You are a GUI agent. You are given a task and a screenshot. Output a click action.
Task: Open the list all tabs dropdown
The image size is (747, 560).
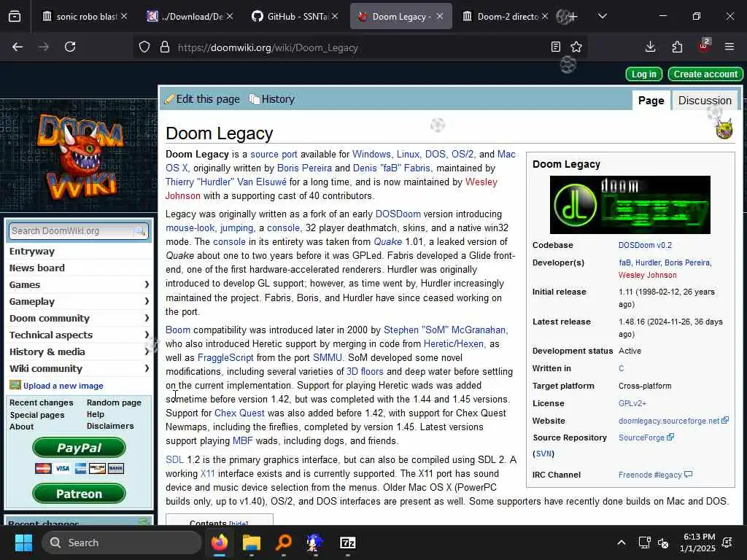[602, 16]
